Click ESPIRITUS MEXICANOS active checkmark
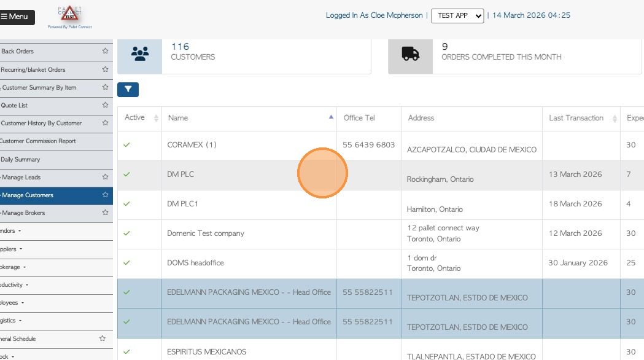644x360 pixels. 126,352
